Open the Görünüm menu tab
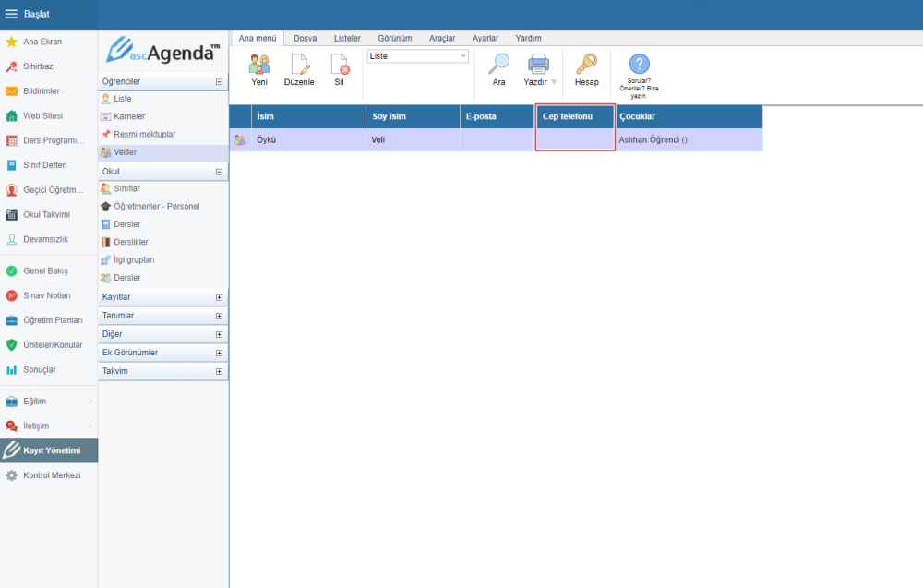This screenshot has height=588, width=923. 394,38
